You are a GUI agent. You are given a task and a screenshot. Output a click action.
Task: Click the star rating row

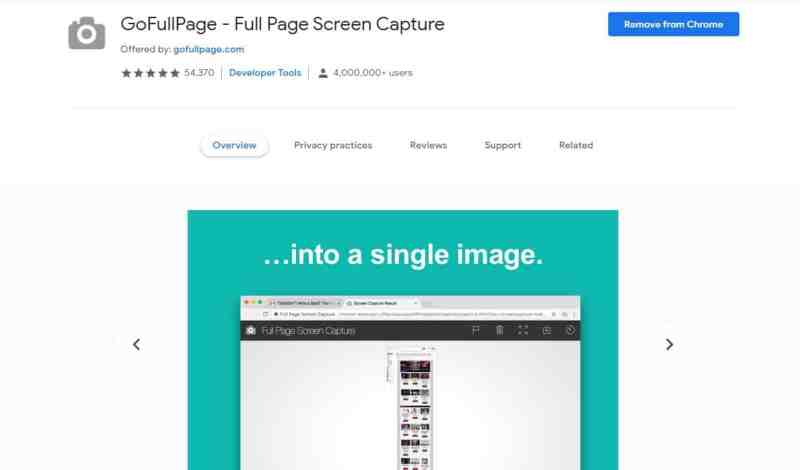151,73
